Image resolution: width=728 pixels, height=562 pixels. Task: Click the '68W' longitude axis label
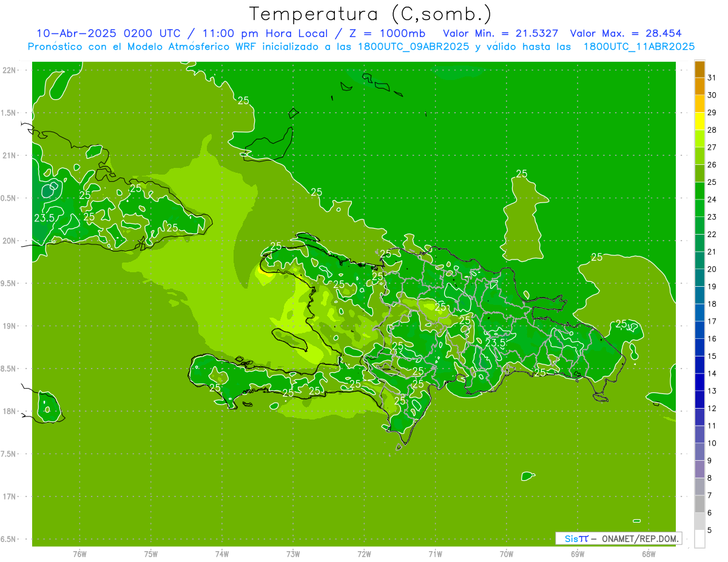tap(649, 554)
